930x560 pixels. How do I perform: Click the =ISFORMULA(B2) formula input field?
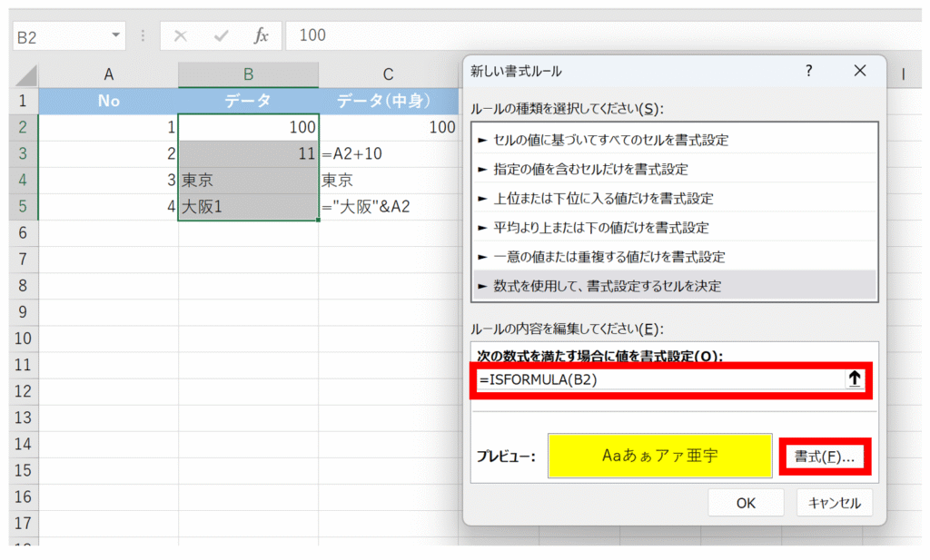[x=658, y=380]
